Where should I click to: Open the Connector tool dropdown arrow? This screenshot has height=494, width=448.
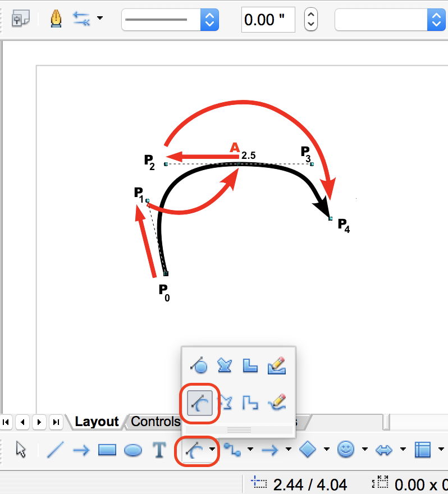pyautogui.click(x=250, y=449)
